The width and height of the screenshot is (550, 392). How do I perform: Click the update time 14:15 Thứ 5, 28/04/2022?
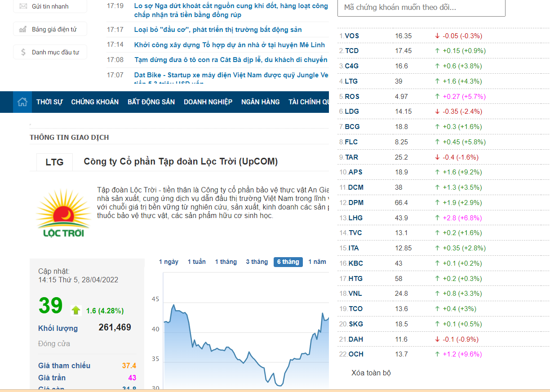78,280
